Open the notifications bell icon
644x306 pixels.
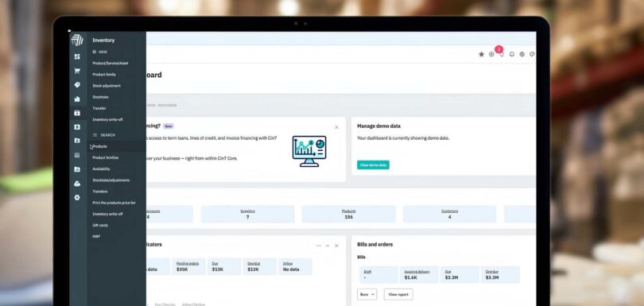click(512, 54)
